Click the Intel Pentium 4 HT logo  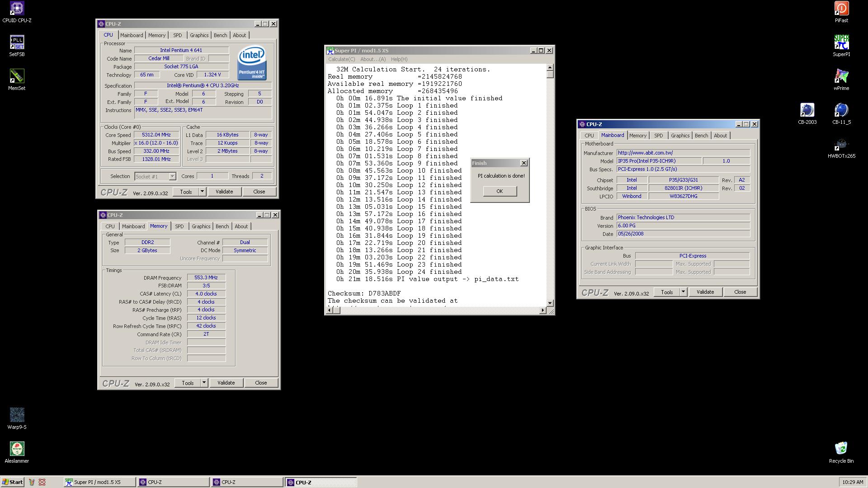[252, 63]
